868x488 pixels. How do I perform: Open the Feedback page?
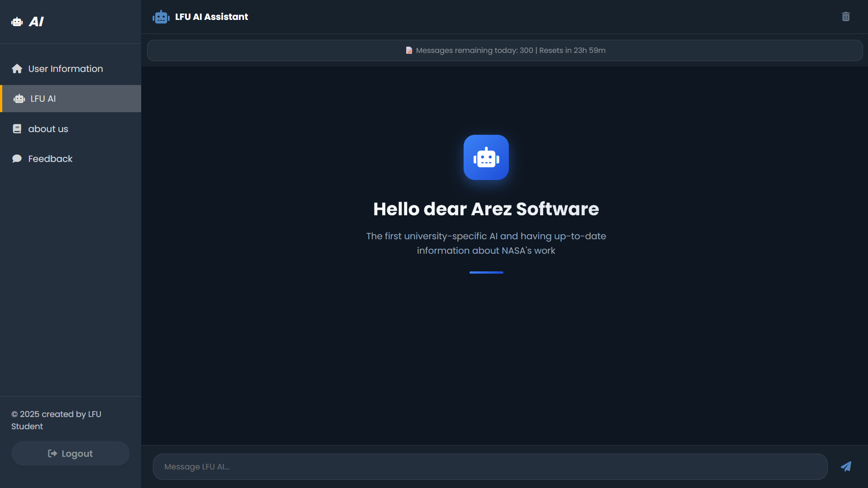50,159
